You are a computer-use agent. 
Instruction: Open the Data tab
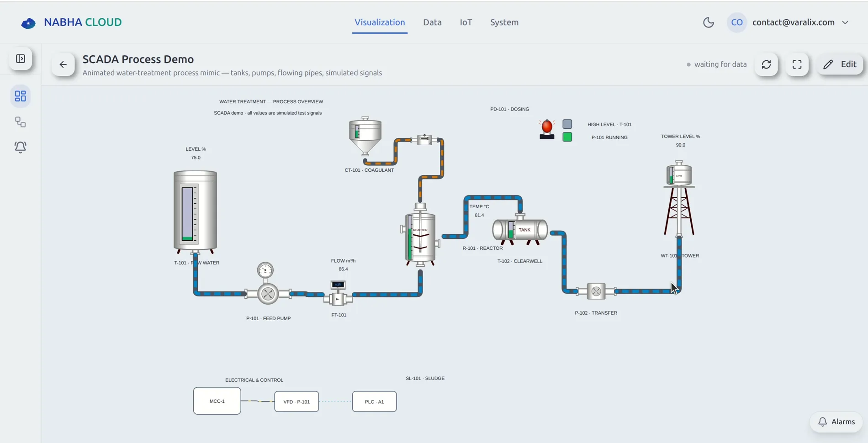coord(432,22)
